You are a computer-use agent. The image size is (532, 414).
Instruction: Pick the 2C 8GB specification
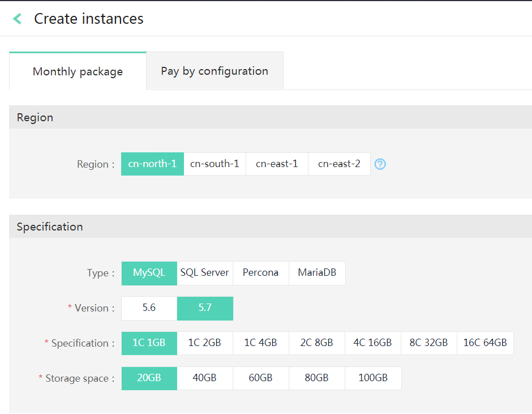(317, 343)
